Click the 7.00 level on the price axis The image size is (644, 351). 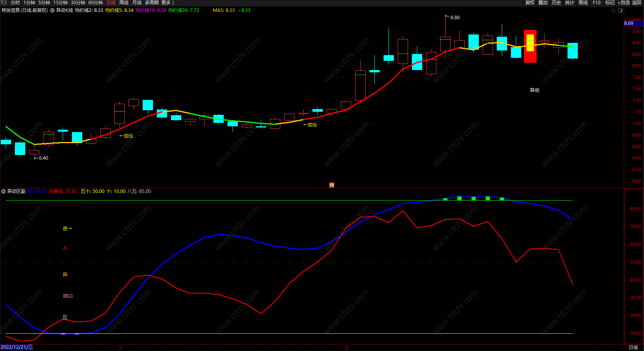point(637,124)
